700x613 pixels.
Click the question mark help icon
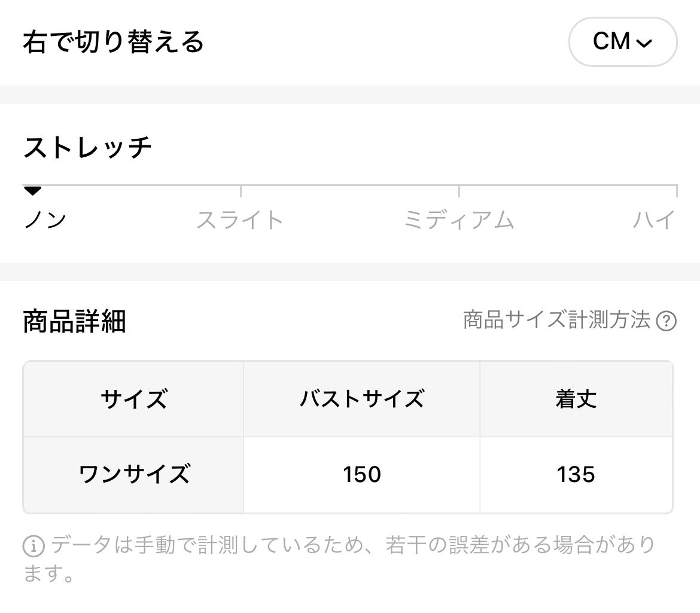point(666,321)
